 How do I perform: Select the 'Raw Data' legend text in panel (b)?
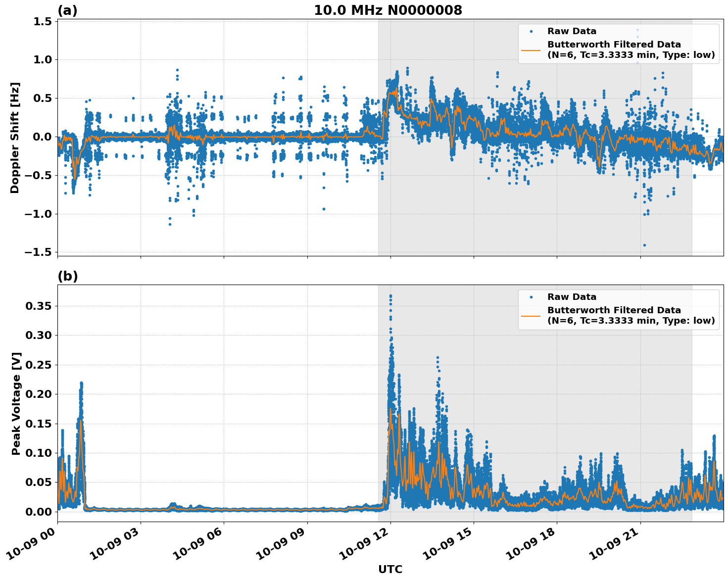[572, 296]
